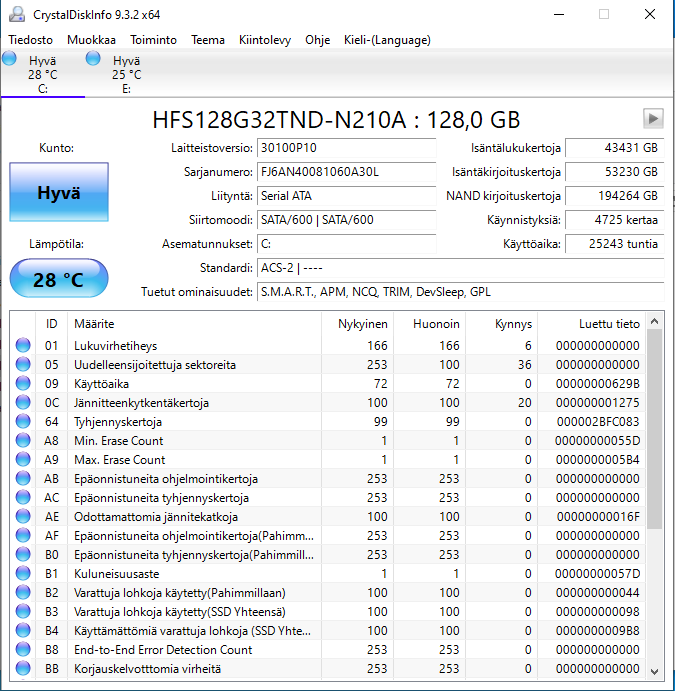Screen dimensions: 675x691
Task: Click the 28 °C temperature button
Action: click(58, 280)
